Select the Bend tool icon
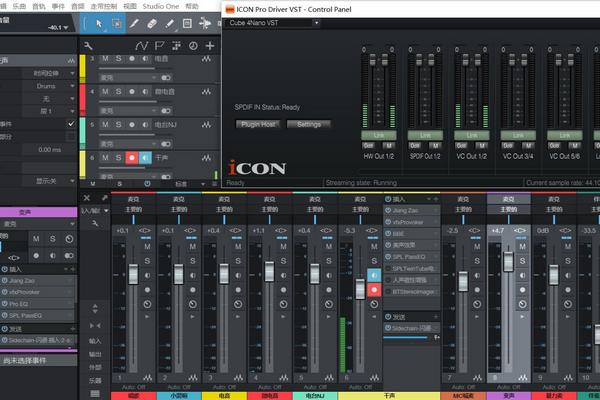Image resolution: width=600 pixels, height=400 pixels. click(x=205, y=24)
